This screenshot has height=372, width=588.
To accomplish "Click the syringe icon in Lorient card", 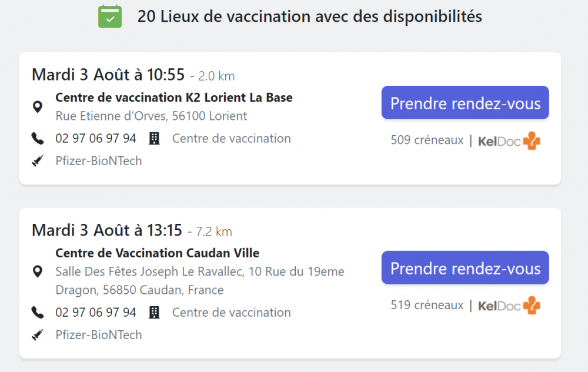I will pyautogui.click(x=38, y=161).
